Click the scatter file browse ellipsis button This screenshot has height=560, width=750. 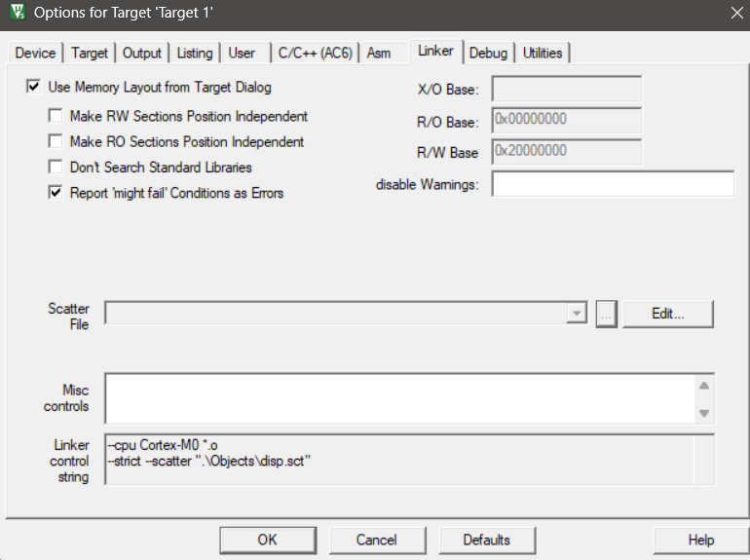[x=606, y=314]
